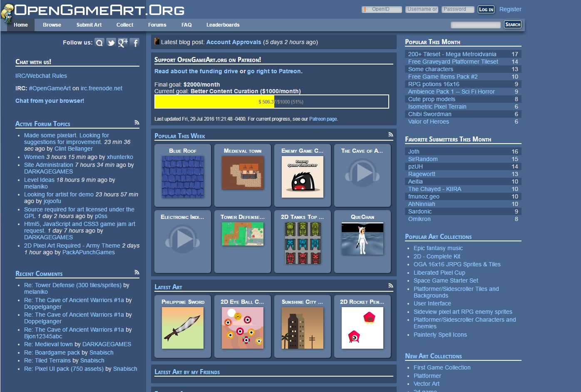Click the OpenGameArt.org site title
The image size is (581, 392).
tap(99, 10)
